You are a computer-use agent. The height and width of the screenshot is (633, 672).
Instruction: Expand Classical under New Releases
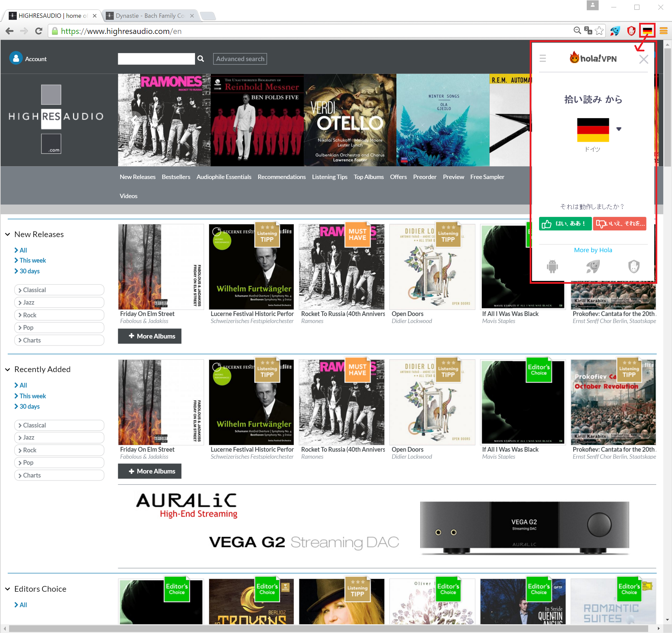(x=59, y=290)
